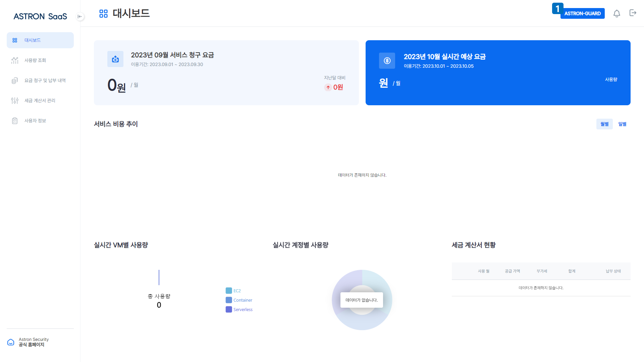Image resolution: width=644 pixels, height=362 pixels.
Task: Click the 서비스 비용 추이 heading
Action: 116,124
